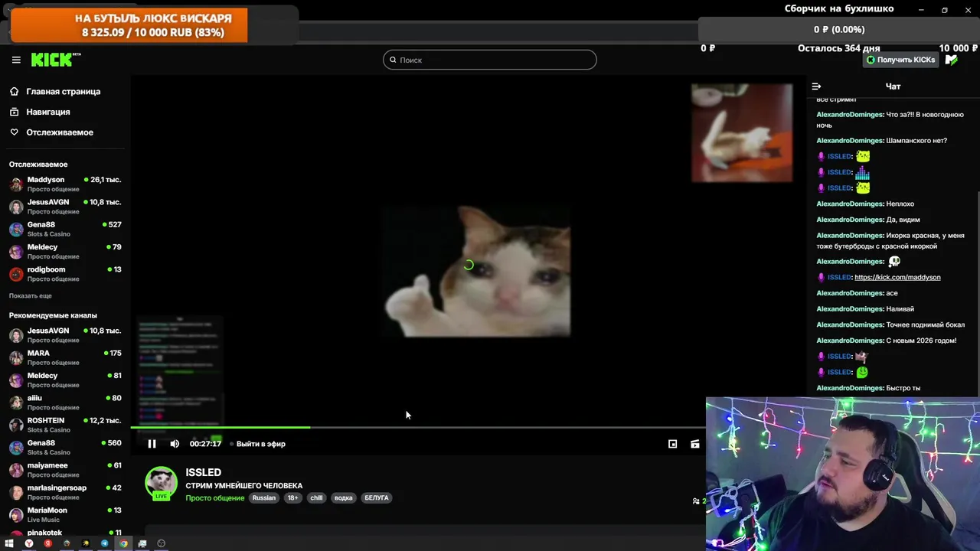Screen dimensions: 980x551
Task: Click the ISSLED channel avatar
Action: 161,483
